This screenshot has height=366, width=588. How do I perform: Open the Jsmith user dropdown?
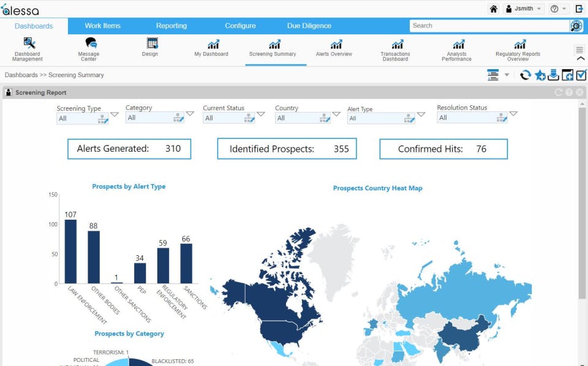(x=524, y=9)
